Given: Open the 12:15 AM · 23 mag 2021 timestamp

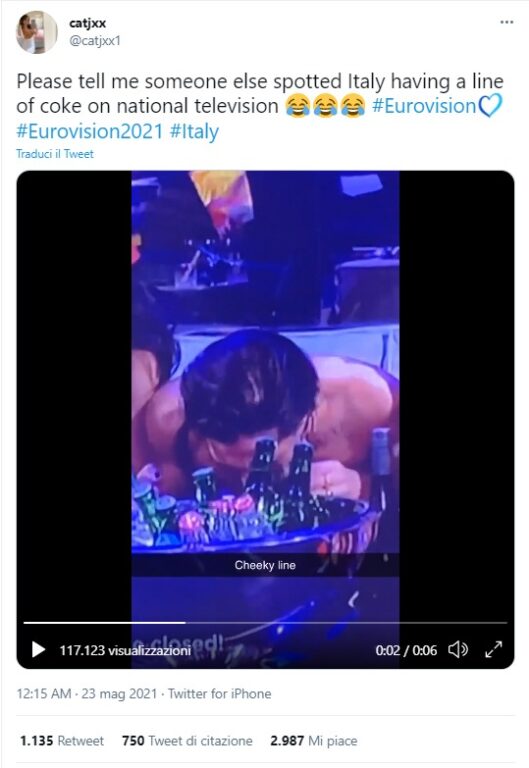Looking at the screenshot, I should [87, 694].
